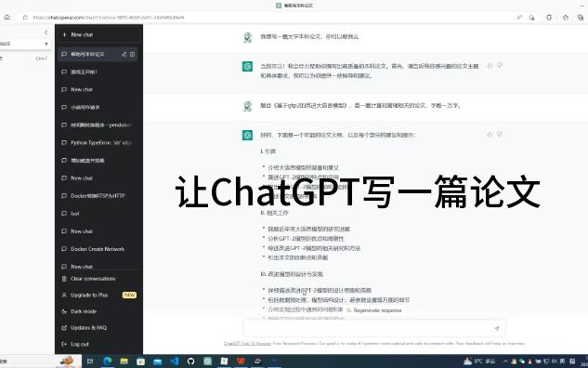Open Task View on the taskbar
Screen dimensions: 588x368
(x=90, y=361)
